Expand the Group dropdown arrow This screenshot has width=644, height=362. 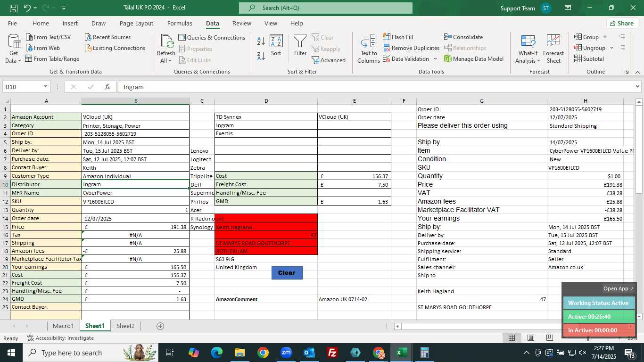click(x=605, y=37)
